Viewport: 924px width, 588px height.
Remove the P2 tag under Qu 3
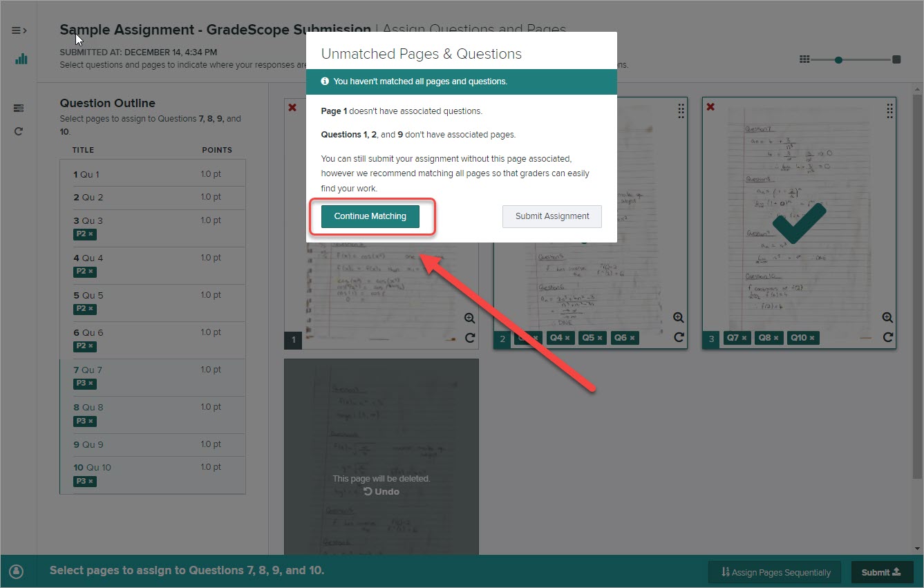pyautogui.click(x=91, y=234)
